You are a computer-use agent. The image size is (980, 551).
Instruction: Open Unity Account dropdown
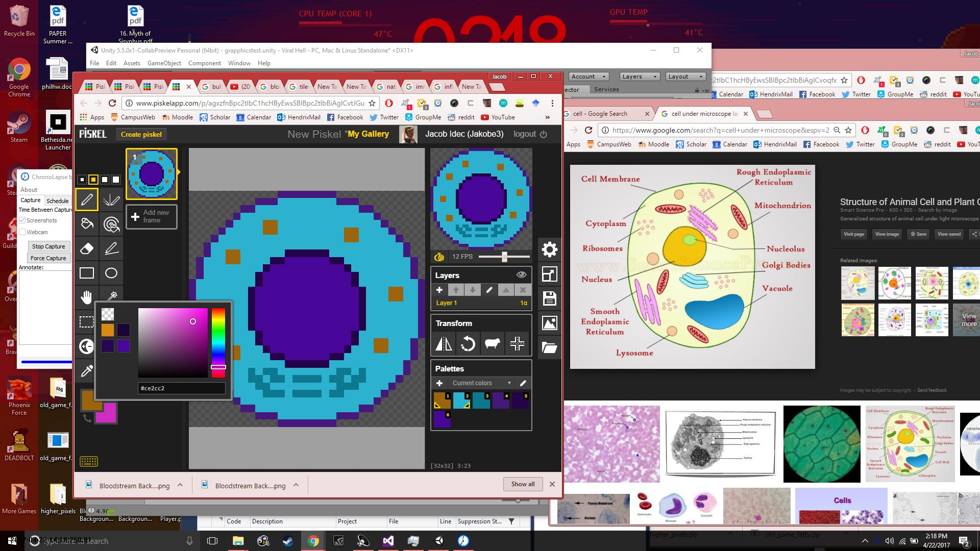point(589,77)
